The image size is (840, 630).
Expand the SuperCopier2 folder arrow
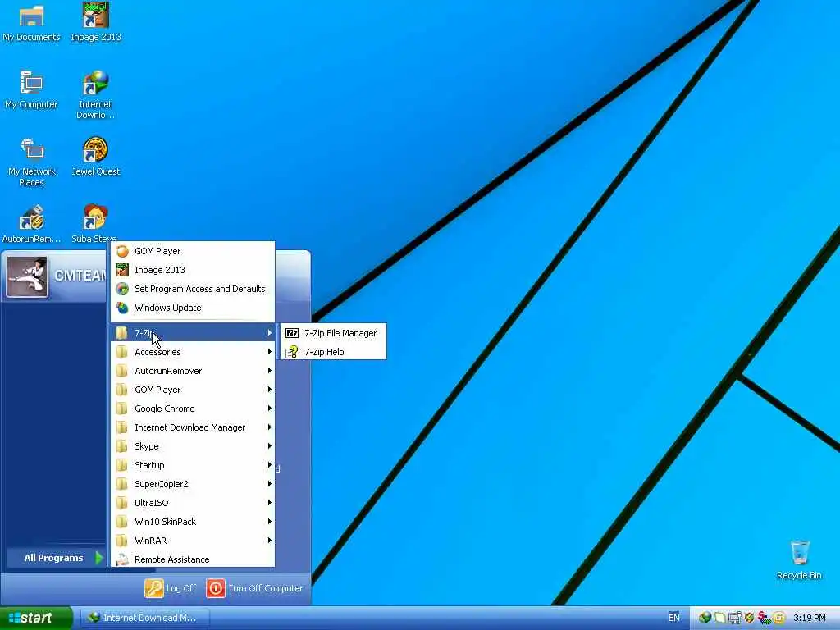(269, 484)
